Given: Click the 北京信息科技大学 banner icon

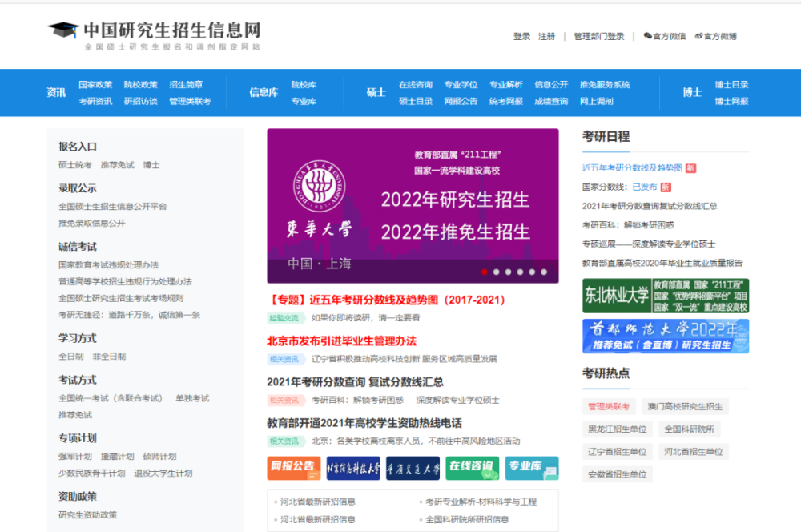Looking at the screenshot, I should 352,468.
